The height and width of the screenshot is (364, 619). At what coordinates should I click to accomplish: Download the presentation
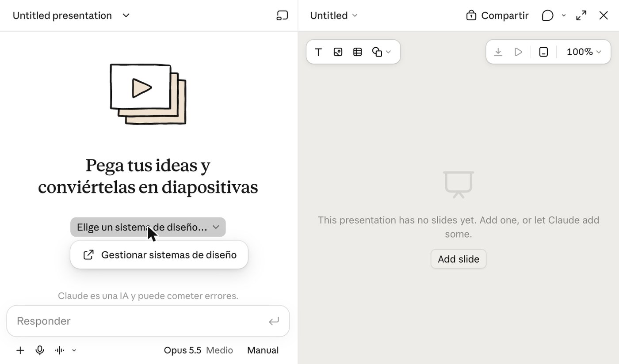(498, 52)
